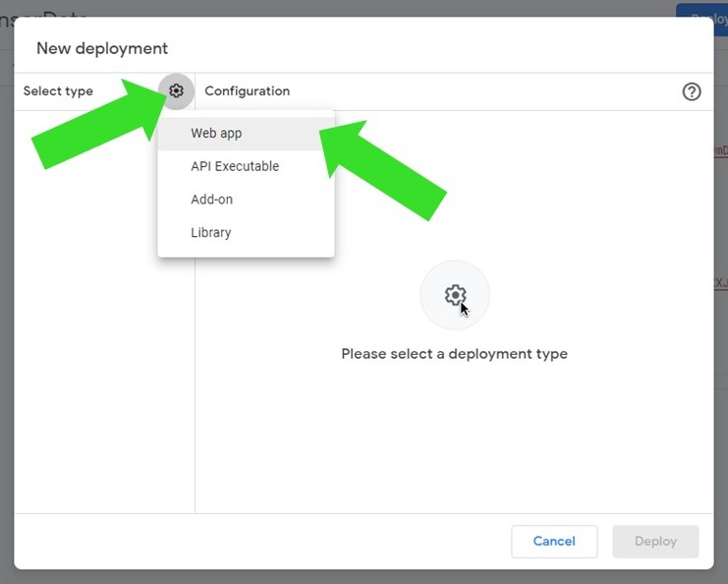Click the greyed-out Deploy button

click(655, 542)
